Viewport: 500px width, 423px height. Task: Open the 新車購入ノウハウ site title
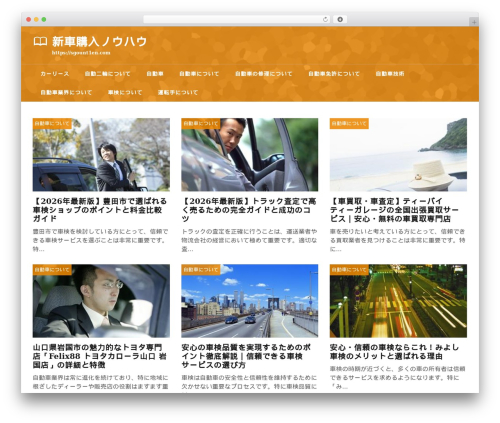(99, 41)
